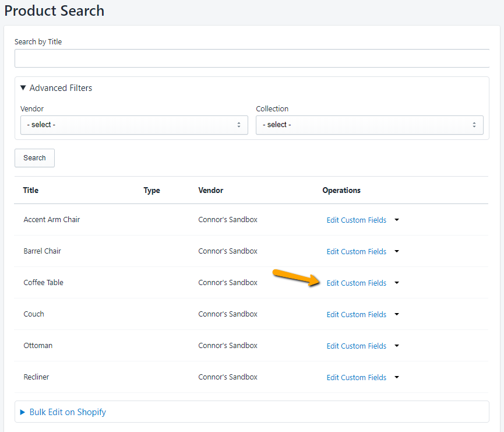This screenshot has height=432, width=504.
Task: Select the Recliner title cell
Action: point(36,377)
